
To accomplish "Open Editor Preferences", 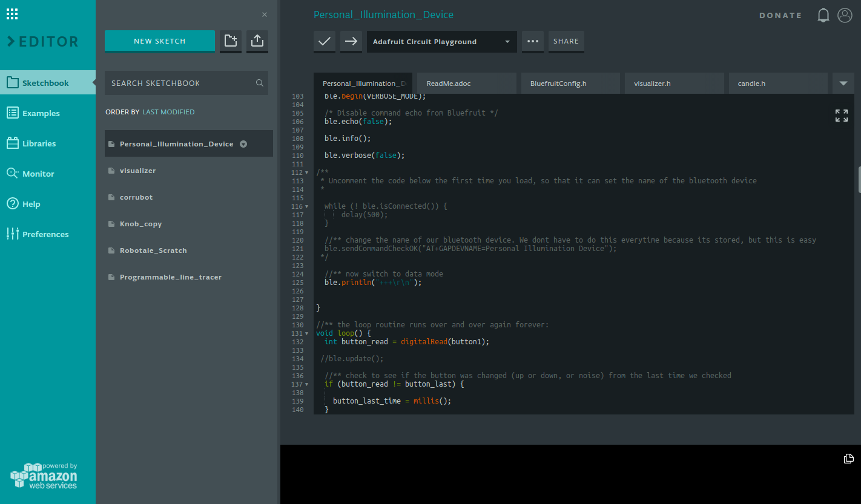I will point(44,234).
